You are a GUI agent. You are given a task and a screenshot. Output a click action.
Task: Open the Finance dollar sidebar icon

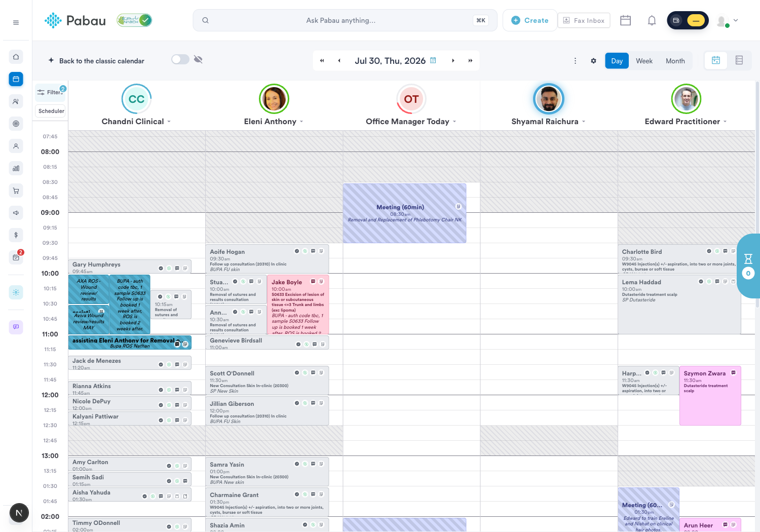(16, 235)
